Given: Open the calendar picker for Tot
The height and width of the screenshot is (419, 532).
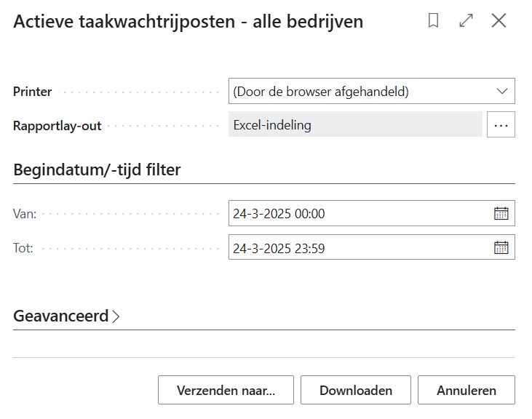Looking at the screenshot, I should [x=501, y=248].
